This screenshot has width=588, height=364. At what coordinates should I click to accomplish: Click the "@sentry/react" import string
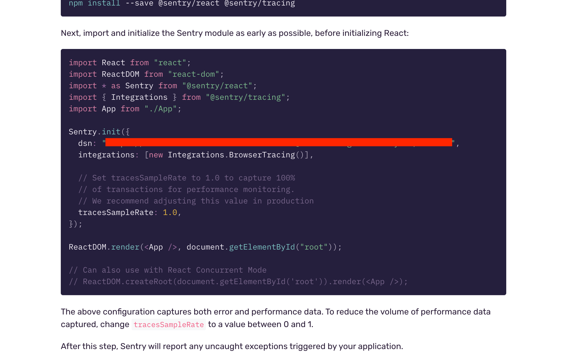217,86
